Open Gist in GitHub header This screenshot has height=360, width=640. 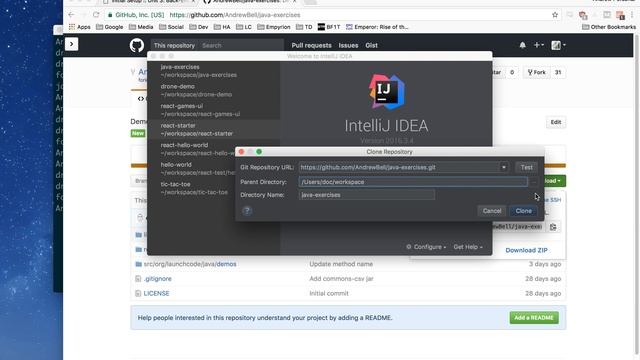(x=371, y=45)
